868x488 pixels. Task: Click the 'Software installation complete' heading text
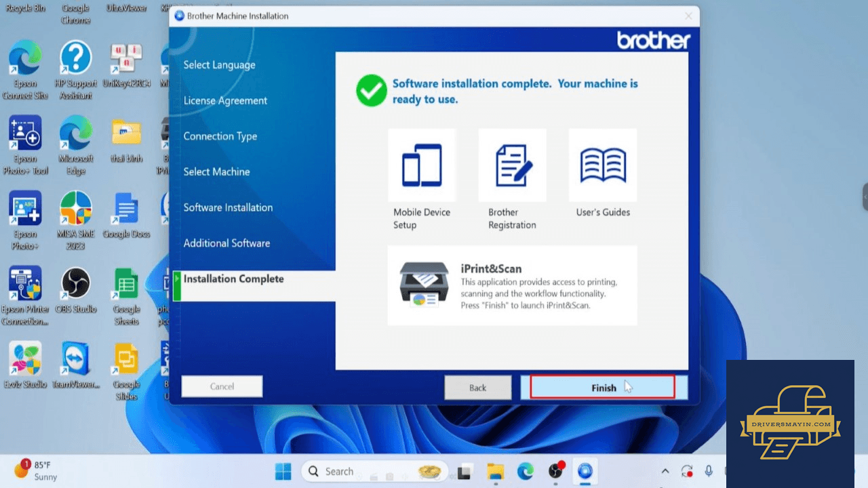515,91
